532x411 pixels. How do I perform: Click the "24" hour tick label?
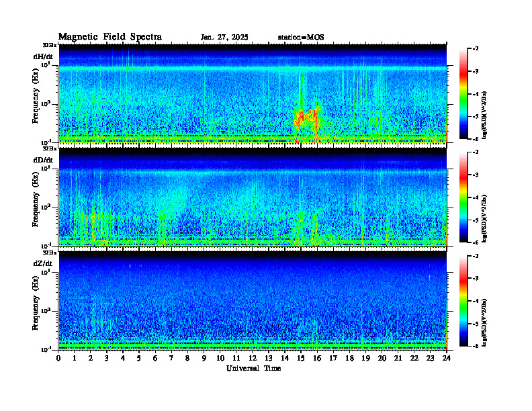[447, 359]
